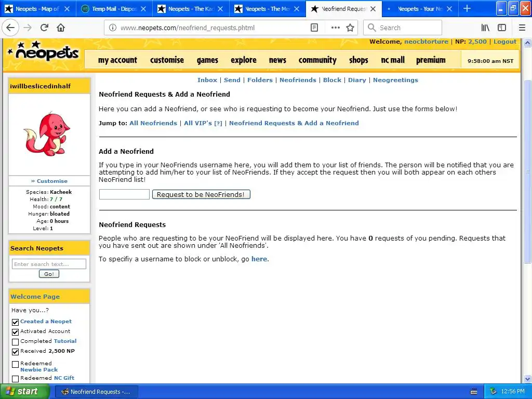Click the 'here' block/unblock link
Image resolution: width=532 pixels, height=399 pixels.
point(259,259)
